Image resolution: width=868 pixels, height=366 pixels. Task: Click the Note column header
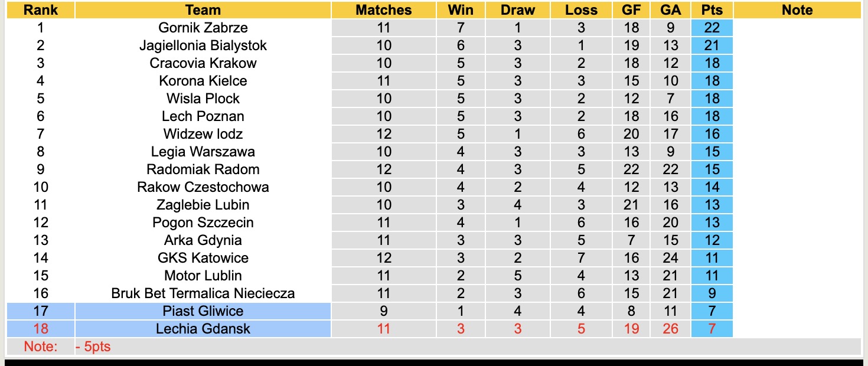pyautogui.click(x=797, y=10)
